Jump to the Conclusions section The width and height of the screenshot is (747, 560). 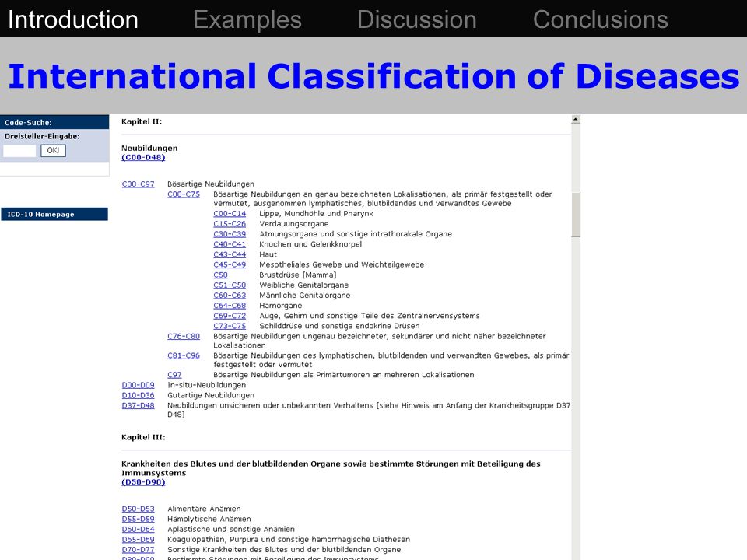pyautogui.click(x=600, y=19)
